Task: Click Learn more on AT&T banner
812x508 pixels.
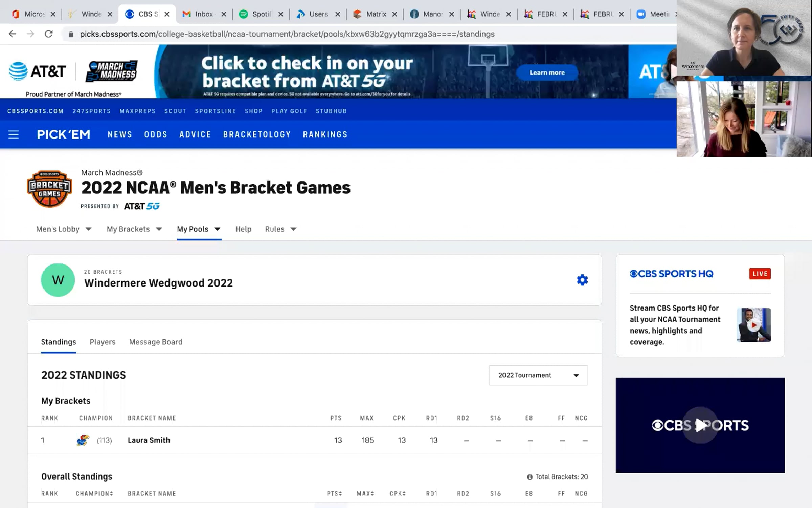Action: [x=547, y=72]
